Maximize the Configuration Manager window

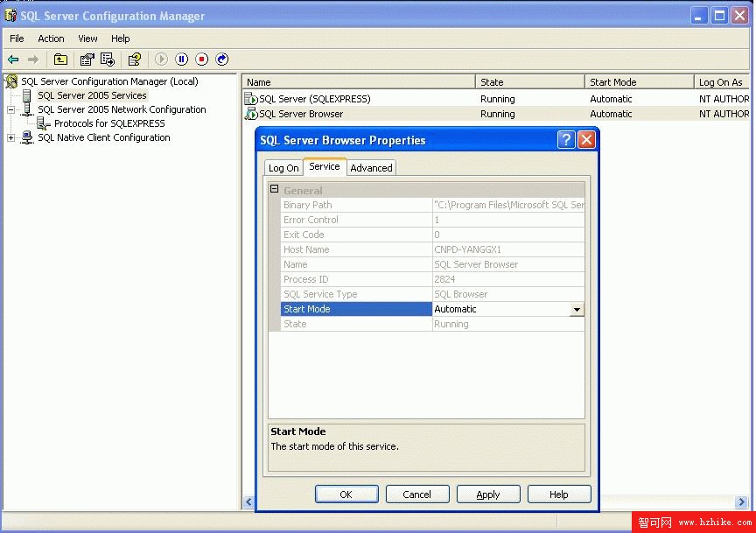click(x=719, y=16)
